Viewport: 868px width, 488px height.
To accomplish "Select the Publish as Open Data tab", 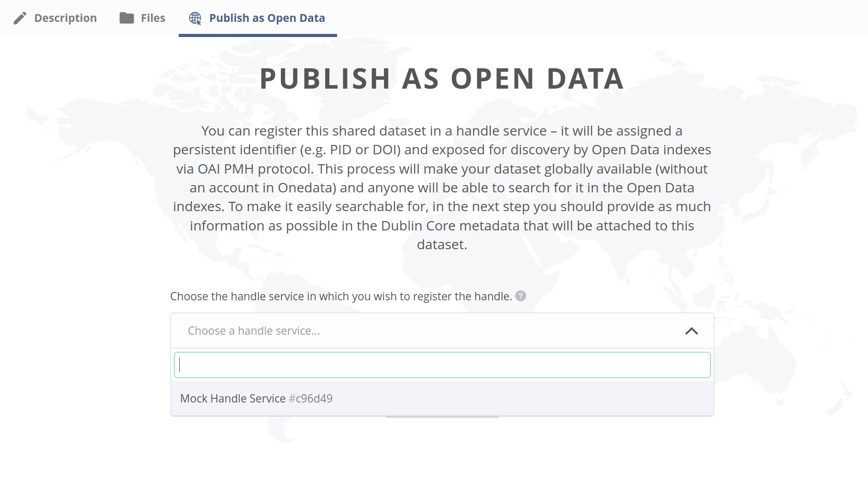I will 257,18.
